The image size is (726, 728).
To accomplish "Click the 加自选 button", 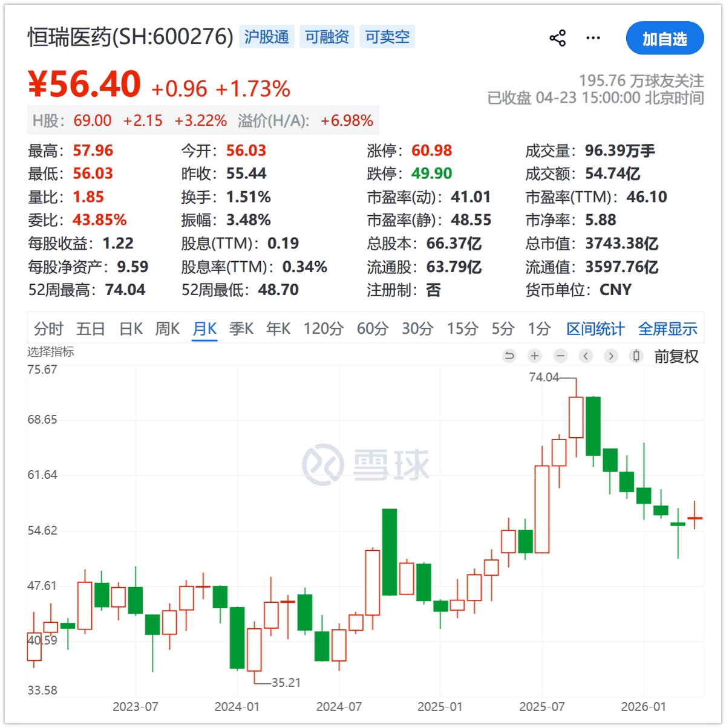I will tap(665, 39).
